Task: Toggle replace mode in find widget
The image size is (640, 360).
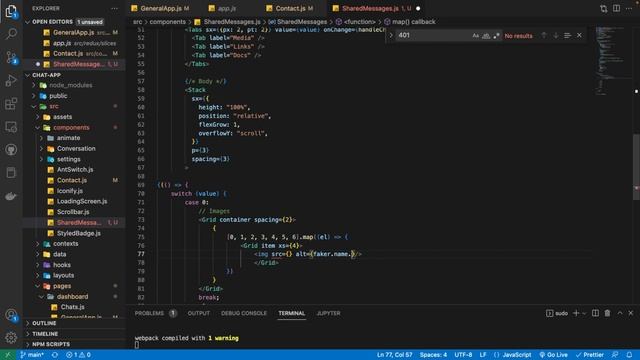Action: tap(391, 36)
